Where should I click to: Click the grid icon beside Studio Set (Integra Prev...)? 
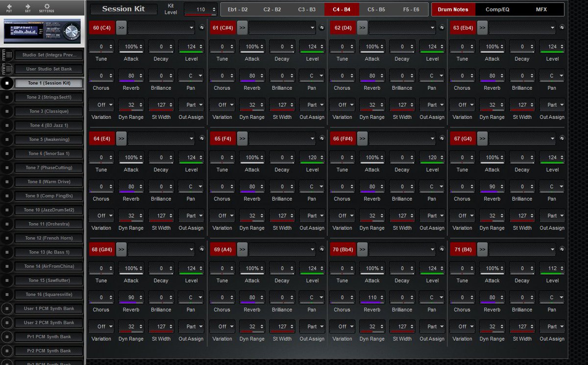coord(7,54)
